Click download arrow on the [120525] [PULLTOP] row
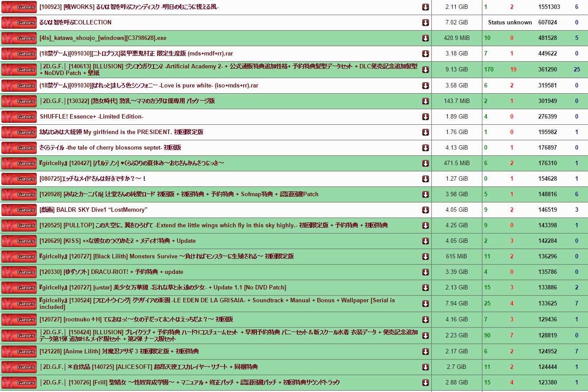The width and height of the screenshot is (588, 392). point(426,226)
